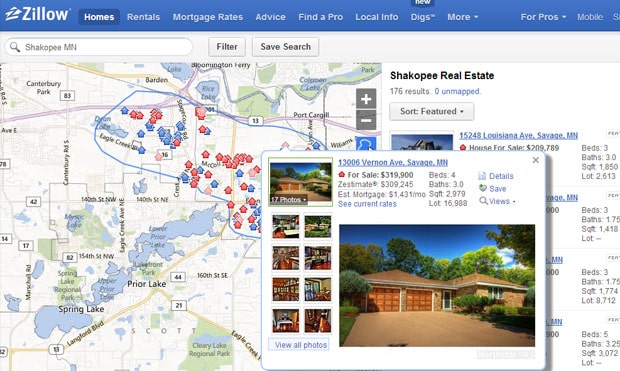620x371 pixels.
Task: Click See current rates link
Action: [367, 204]
